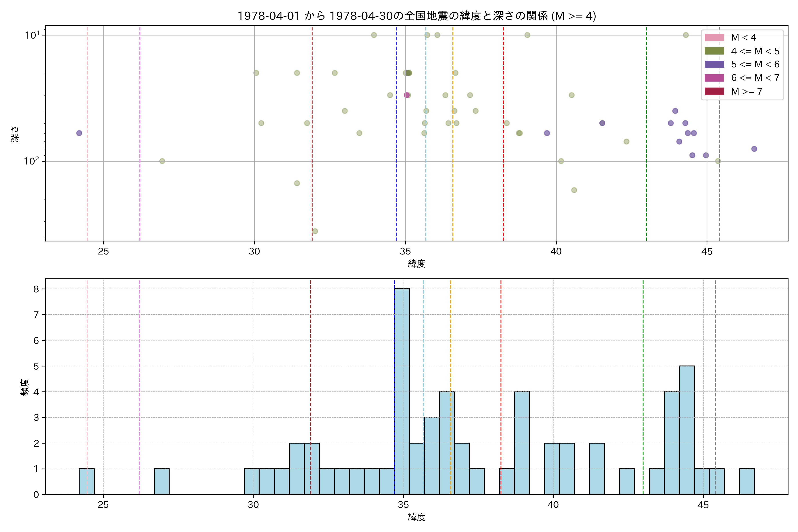The height and width of the screenshot is (532, 798).
Task: Click the magenta point near latitude 35
Action: [x=407, y=95]
